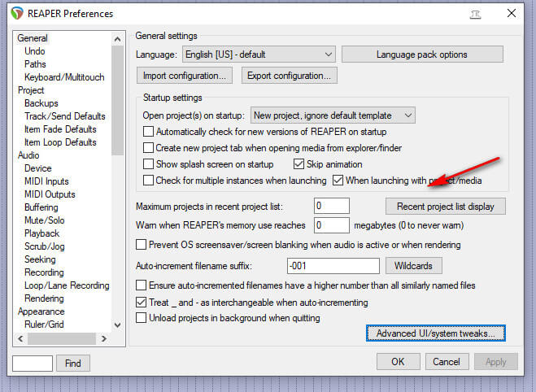Select Recording preferences page
This screenshot has width=536, height=392.
click(44, 272)
